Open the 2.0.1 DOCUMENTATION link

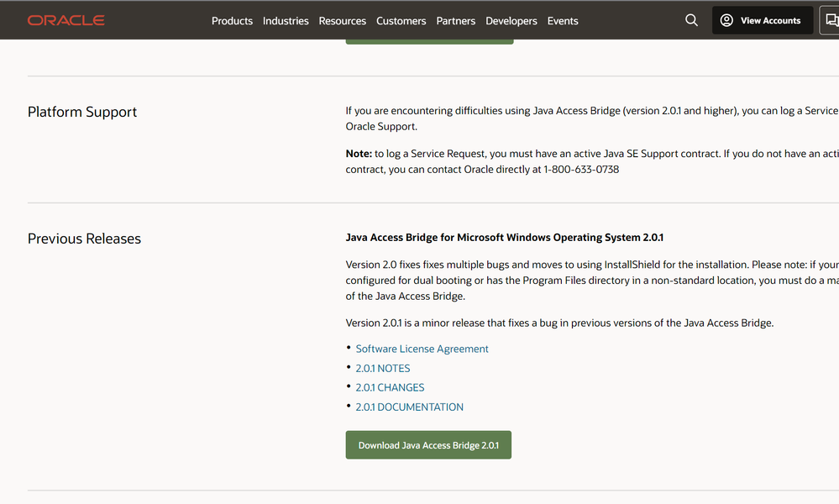[409, 407]
